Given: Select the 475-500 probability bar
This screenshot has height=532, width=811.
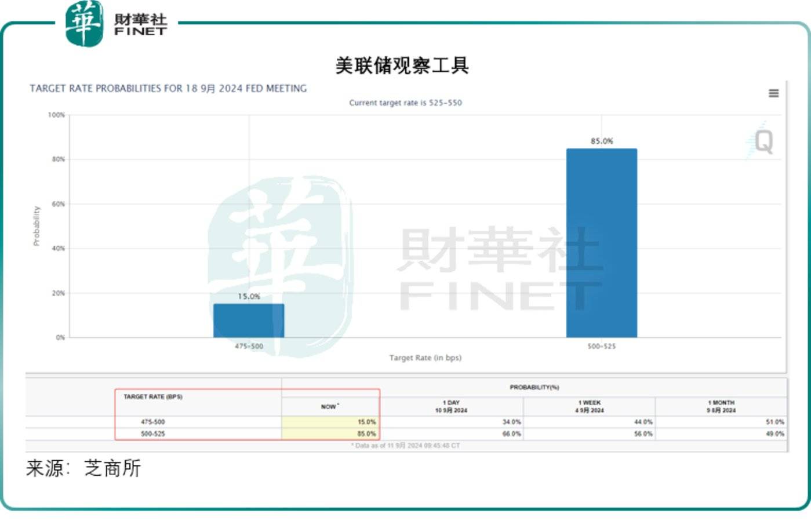Looking at the screenshot, I should tap(249, 320).
